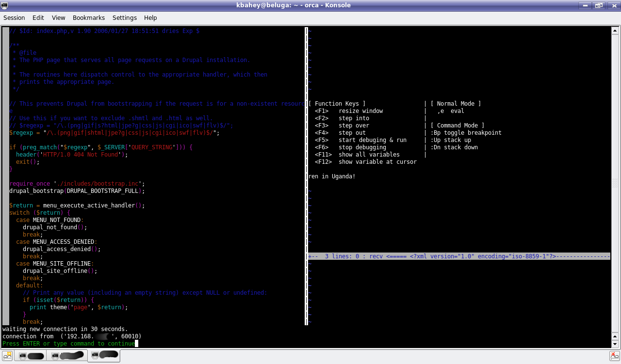Click the 'if (preg_match(' line
The height and width of the screenshot is (364, 621).
[x=101, y=147]
